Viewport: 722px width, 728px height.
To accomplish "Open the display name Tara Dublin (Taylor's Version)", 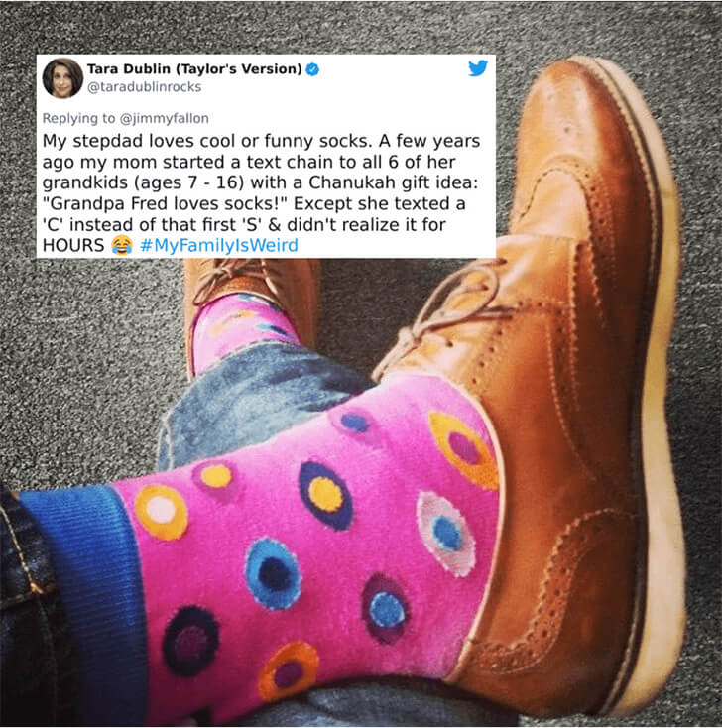I will pos(194,69).
